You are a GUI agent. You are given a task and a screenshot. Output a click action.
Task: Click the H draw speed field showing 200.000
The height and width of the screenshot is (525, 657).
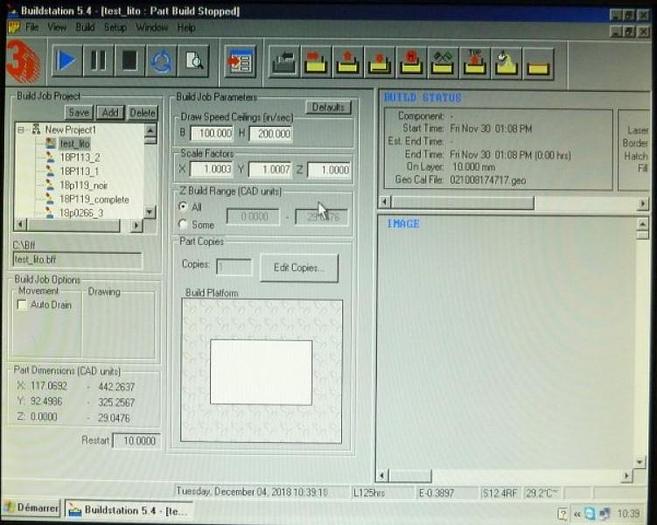270,134
